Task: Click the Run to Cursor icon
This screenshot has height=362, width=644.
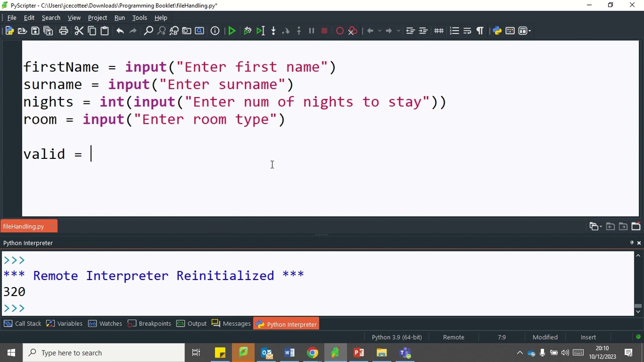Action: (x=260, y=31)
